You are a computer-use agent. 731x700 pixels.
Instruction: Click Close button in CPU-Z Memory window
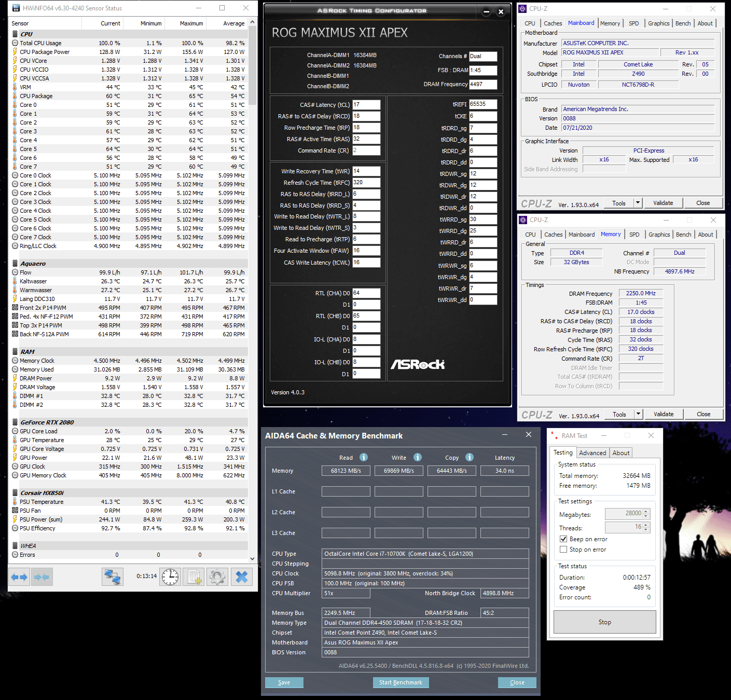(x=704, y=414)
